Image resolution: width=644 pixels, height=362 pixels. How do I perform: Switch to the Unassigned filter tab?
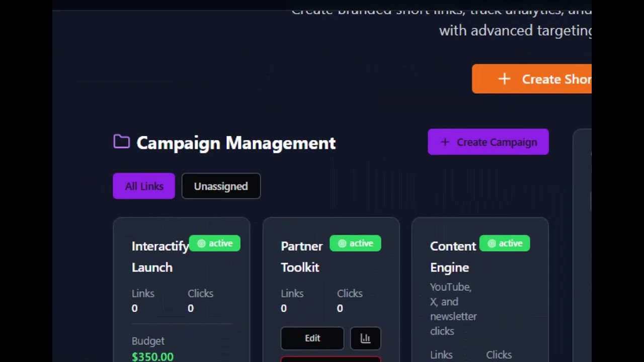(x=221, y=186)
